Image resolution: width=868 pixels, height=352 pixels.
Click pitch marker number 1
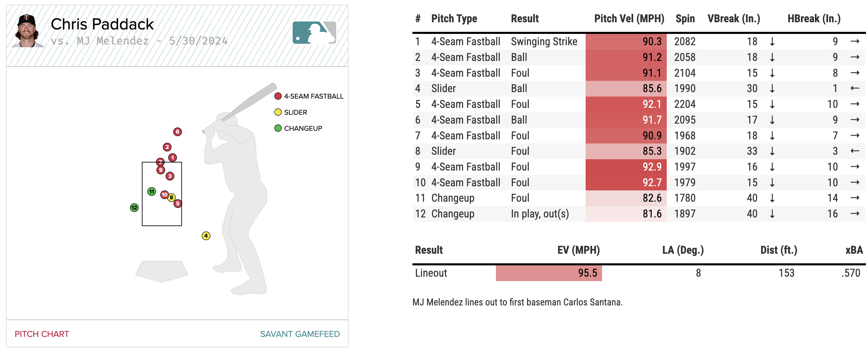click(x=173, y=158)
